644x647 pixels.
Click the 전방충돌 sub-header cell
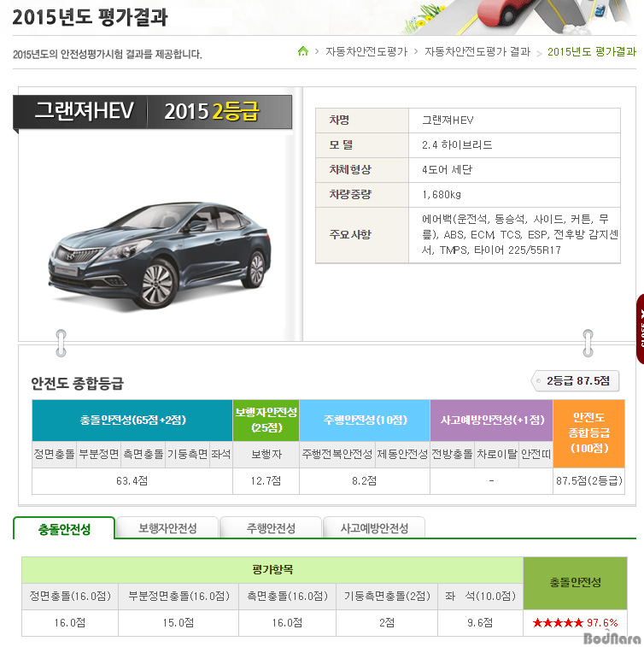tap(453, 455)
